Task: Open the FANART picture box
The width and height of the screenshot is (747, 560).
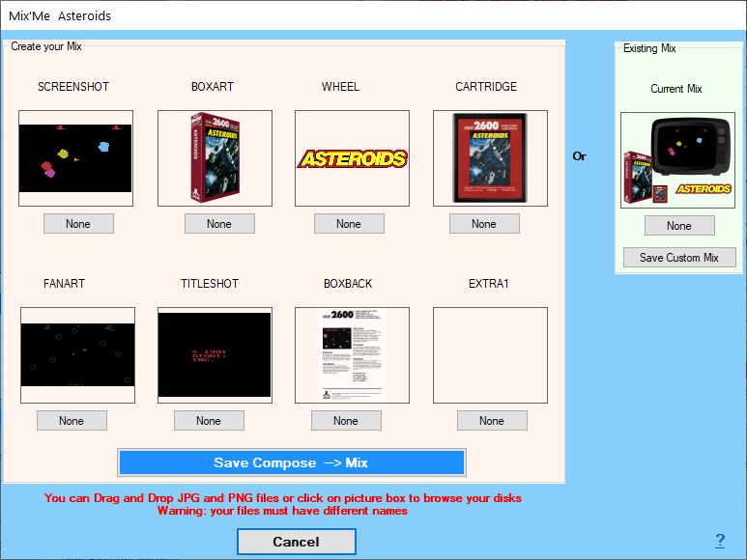Action: pyautogui.click(x=77, y=355)
